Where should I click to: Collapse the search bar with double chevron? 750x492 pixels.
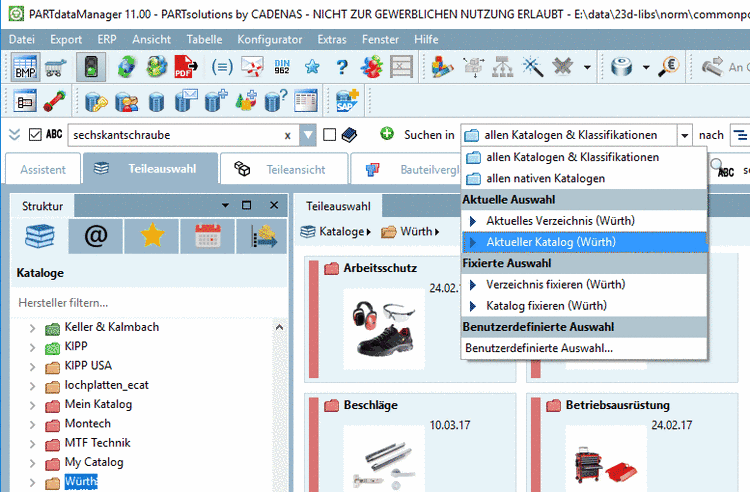point(14,135)
